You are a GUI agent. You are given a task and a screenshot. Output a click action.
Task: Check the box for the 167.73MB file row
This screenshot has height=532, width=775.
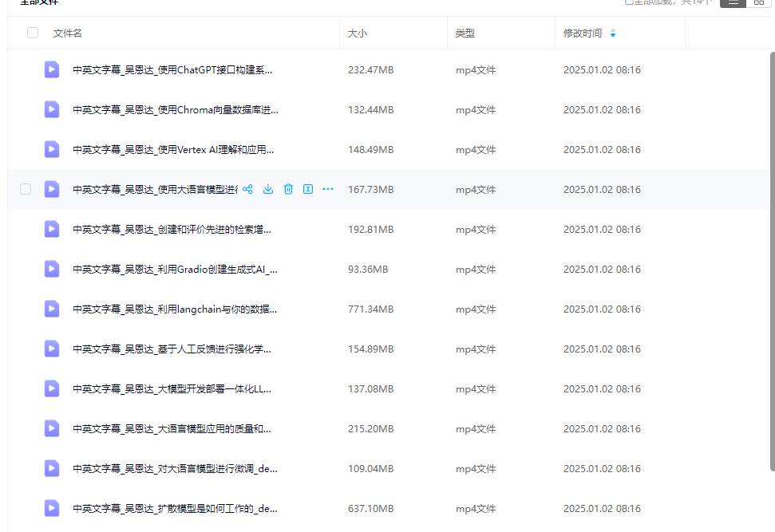tap(26, 189)
